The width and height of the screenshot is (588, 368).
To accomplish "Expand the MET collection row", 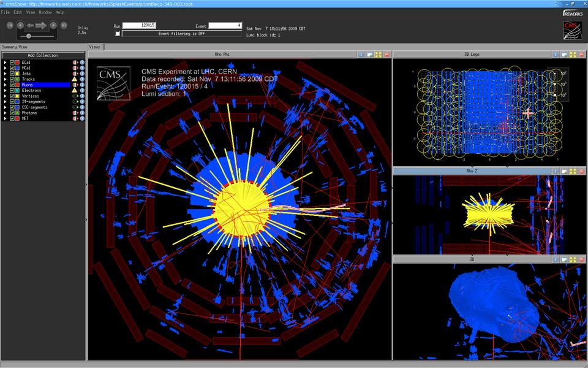I will 6,118.
